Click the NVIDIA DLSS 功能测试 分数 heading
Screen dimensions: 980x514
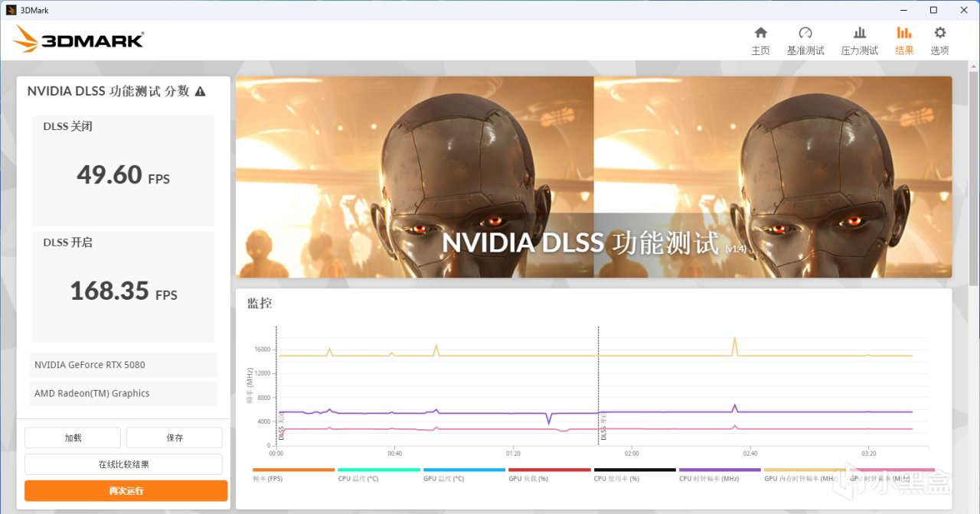tap(108, 91)
